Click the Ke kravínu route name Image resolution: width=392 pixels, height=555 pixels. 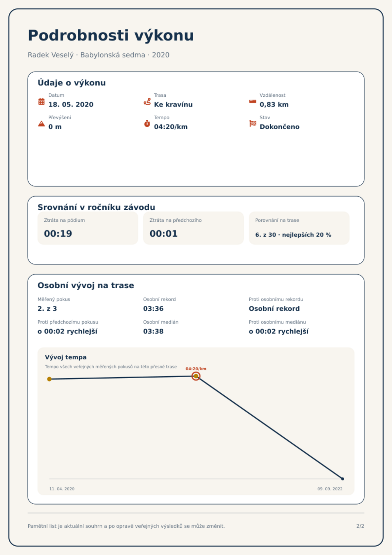(173, 105)
